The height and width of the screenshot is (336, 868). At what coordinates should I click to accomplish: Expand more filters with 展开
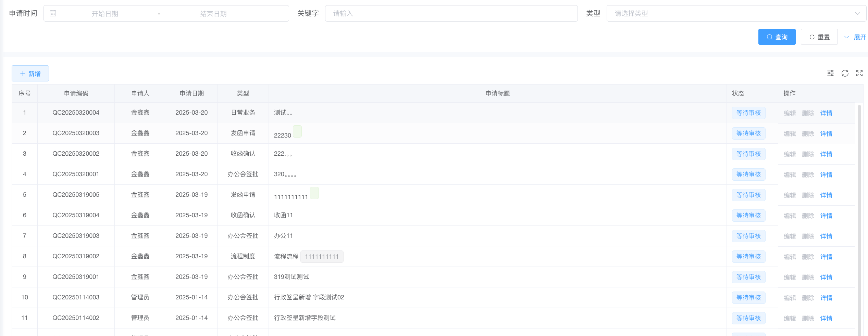click(855, 37)
